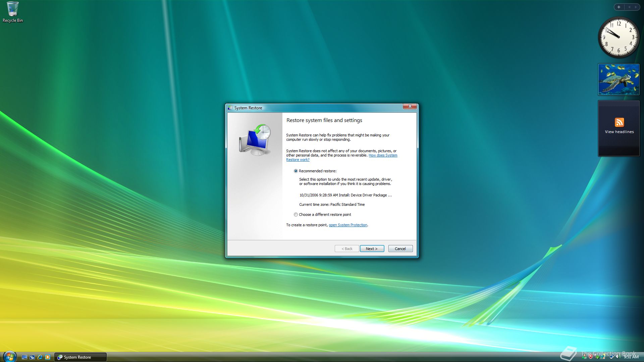Open the network connection tray icon

click(612, 356)
